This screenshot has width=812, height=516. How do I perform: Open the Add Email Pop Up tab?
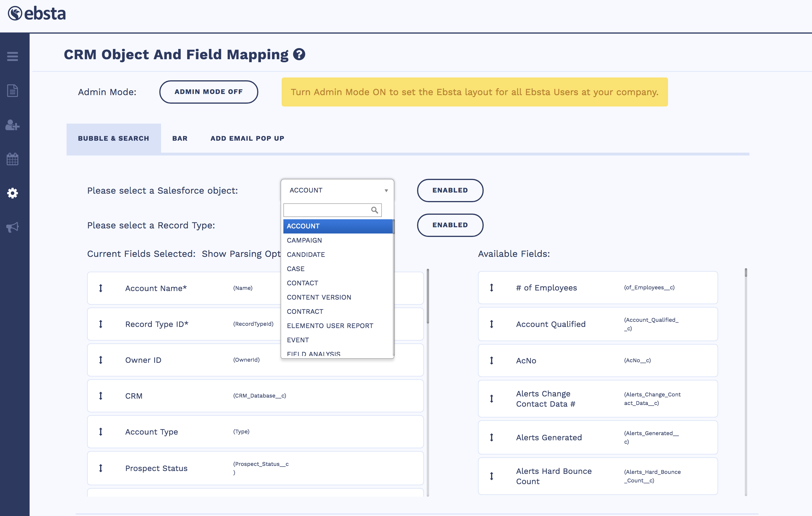pyautogui.click(x=247, y=138)
